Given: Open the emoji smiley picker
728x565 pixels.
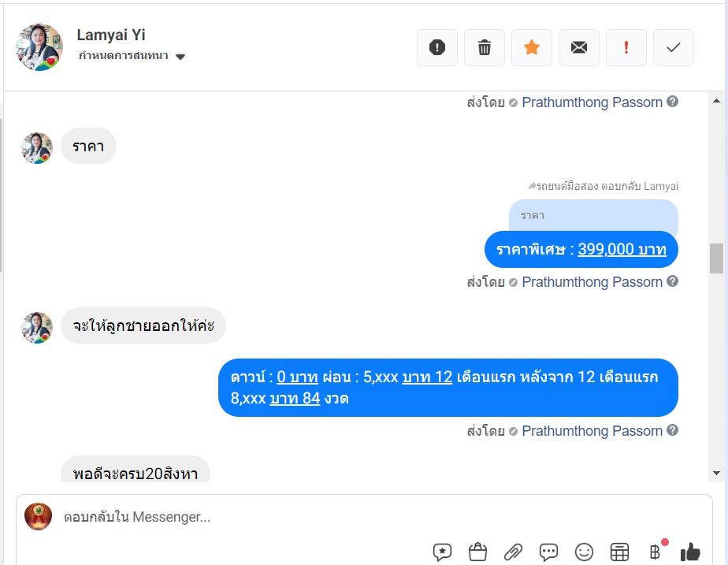Looking at the screenshot, I should 584,552.
